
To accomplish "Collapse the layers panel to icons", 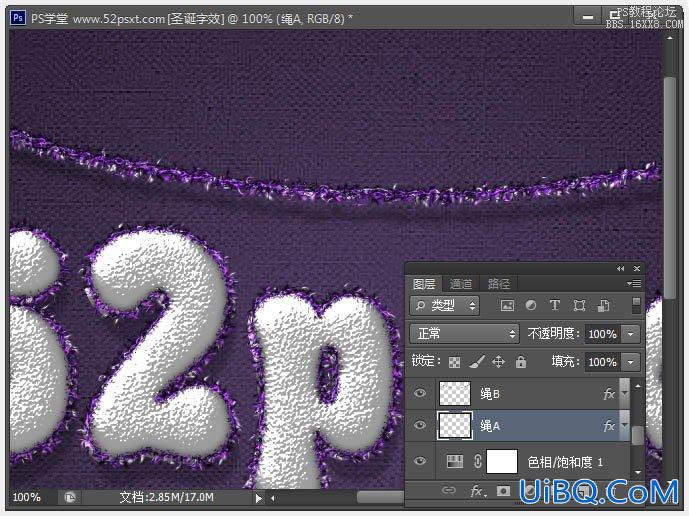I will point(620,269).
